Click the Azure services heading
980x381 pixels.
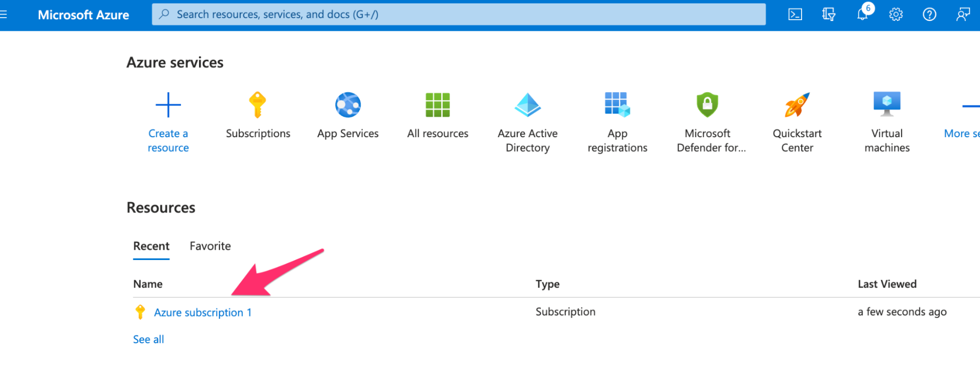click(175, 63)
